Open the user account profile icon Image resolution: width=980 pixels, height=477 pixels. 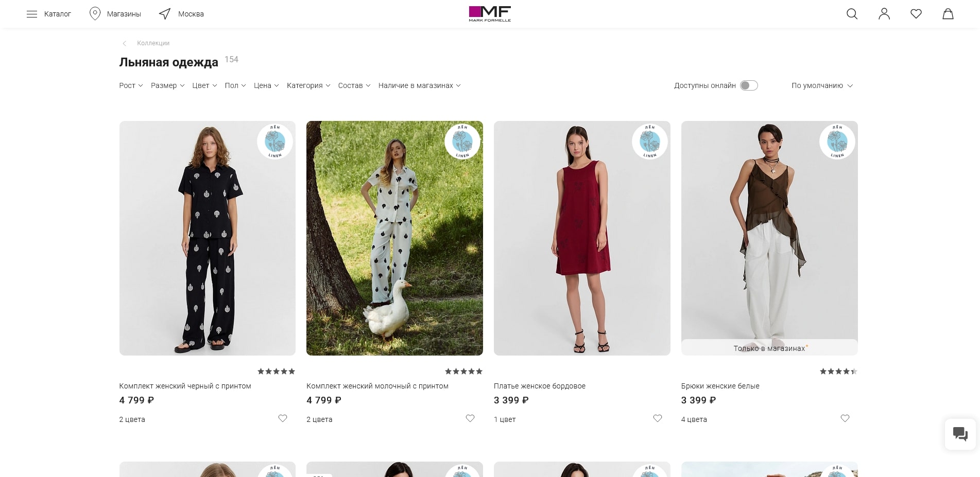884,14
